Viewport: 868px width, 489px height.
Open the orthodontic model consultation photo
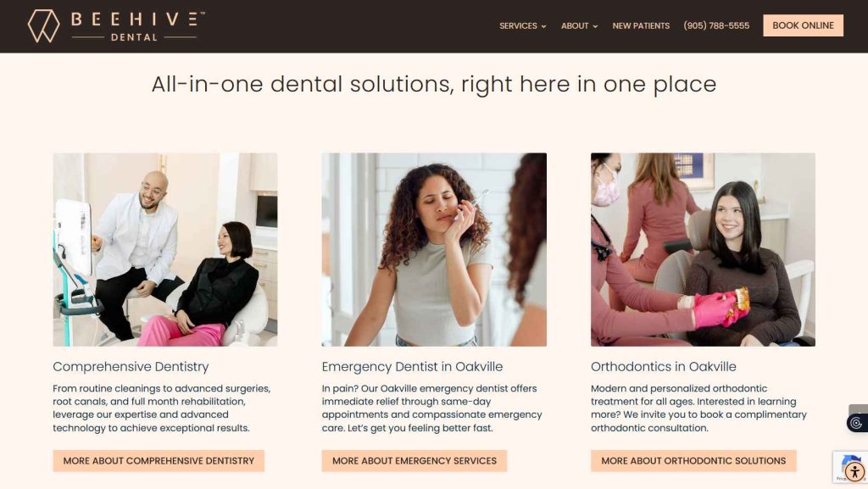coord(703,249)
